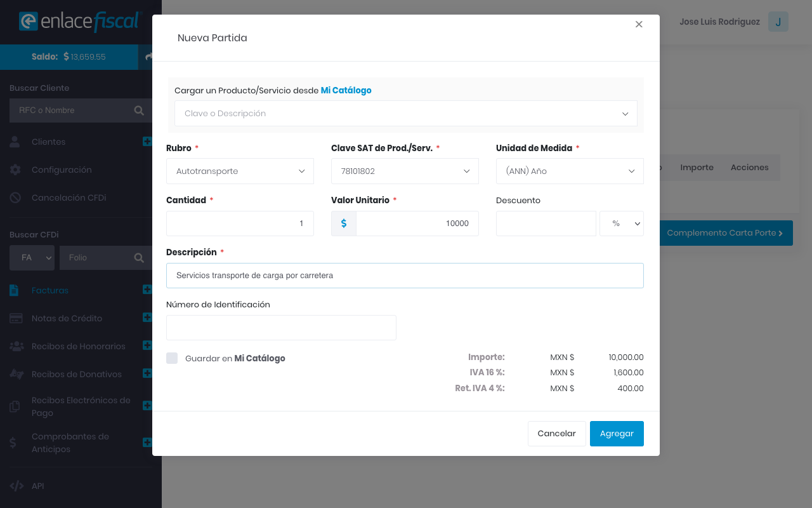The height and width of the screenshot is (508, 812).
Task: Click the Mi Catálogo link
Action: click(346, 91)
